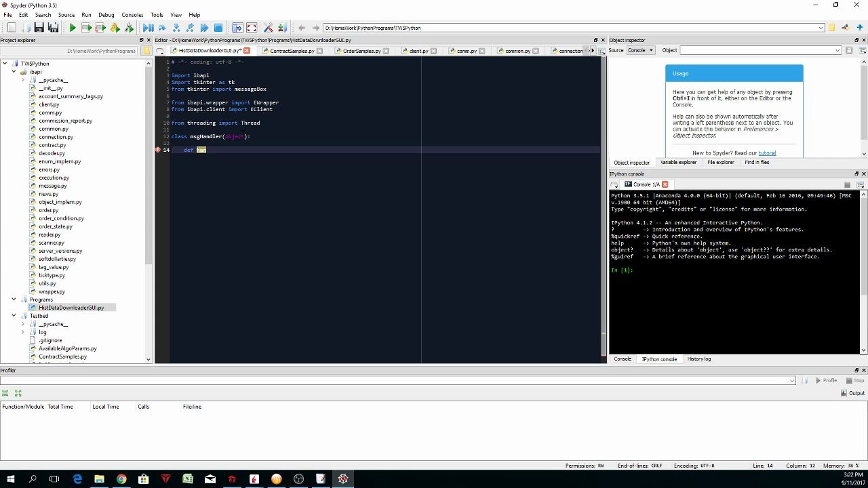This screenshot has height=488, width=868.
Task: Toggle the breakpoint on line 14
Action: tap(157, 150)
